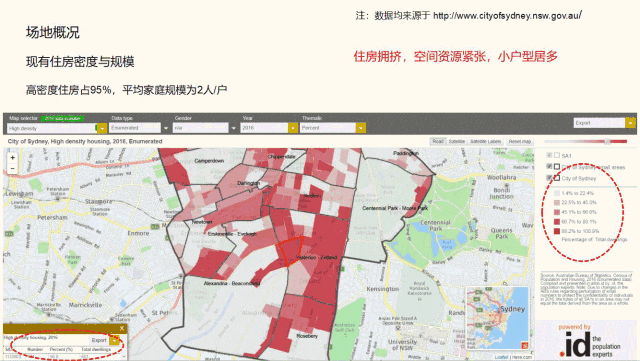Open the Map selector dropdown arrow

pyautogui.click(x=102, y=128)
